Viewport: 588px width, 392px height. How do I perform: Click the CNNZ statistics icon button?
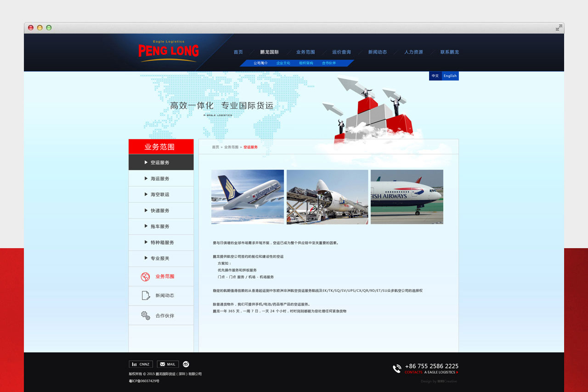[141, 364]
